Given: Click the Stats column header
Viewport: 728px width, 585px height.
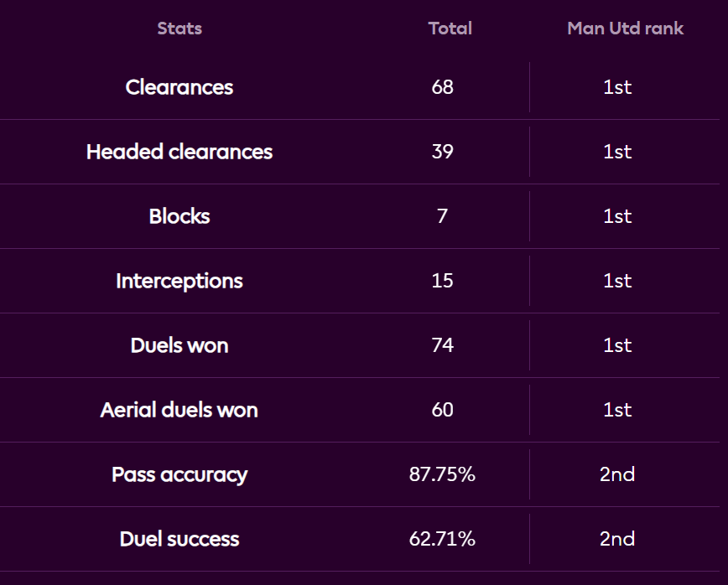Looking at the screenshot, I should click(179, 28).
